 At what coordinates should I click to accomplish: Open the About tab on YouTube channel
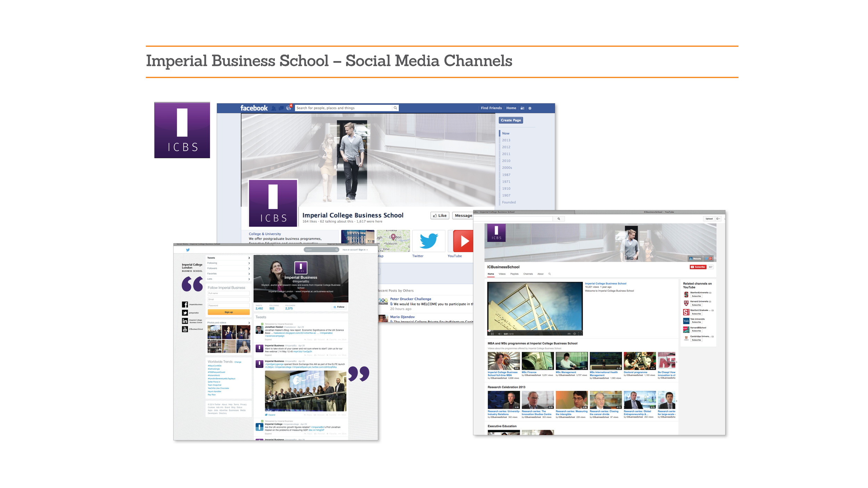click(540, 274)
